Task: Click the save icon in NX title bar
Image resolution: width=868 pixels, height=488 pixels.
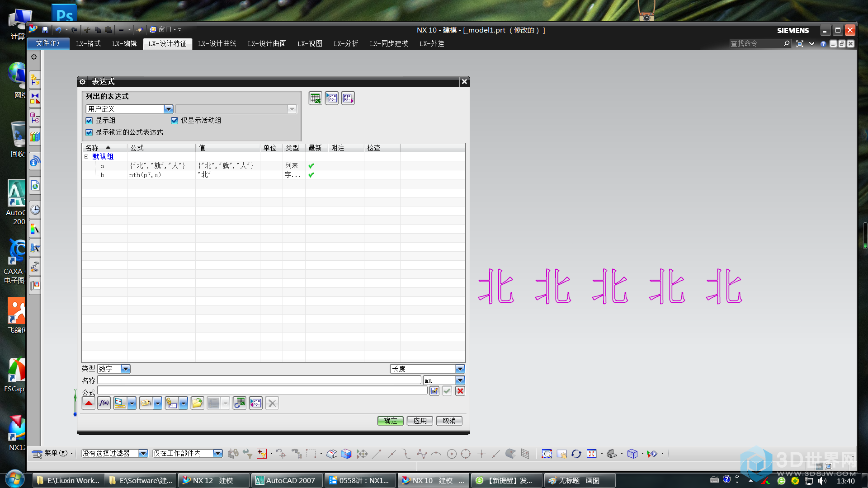Action: [45, 30]
